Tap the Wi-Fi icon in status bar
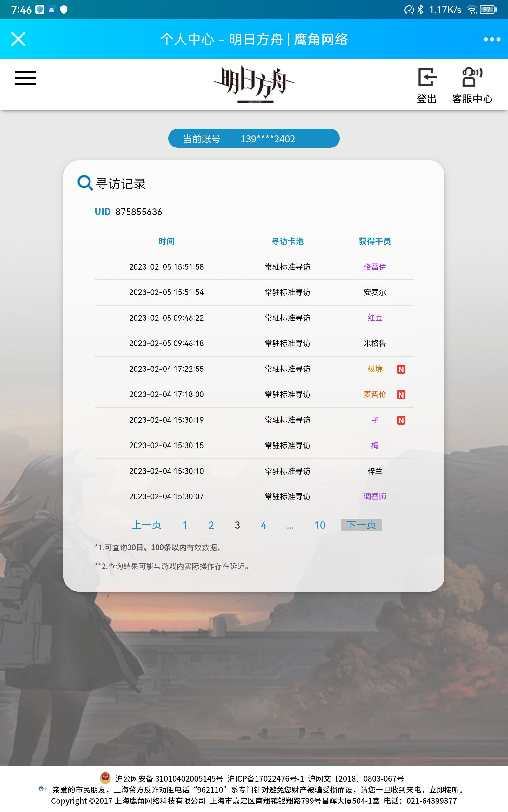 [472, 10]
